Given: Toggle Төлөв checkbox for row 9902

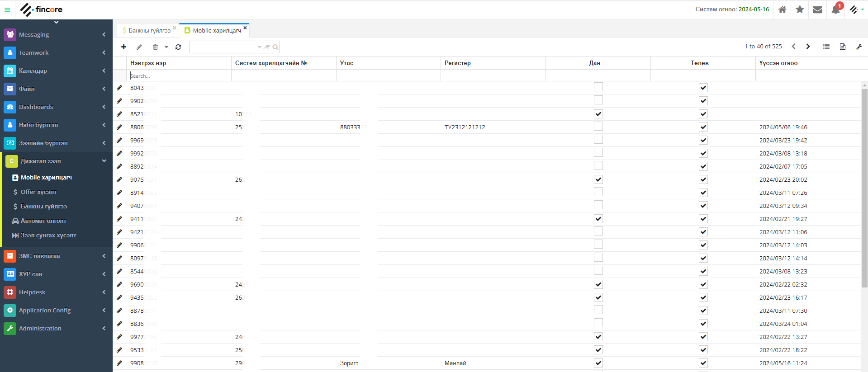Looking at the screenshot, I should coord(703,101).
